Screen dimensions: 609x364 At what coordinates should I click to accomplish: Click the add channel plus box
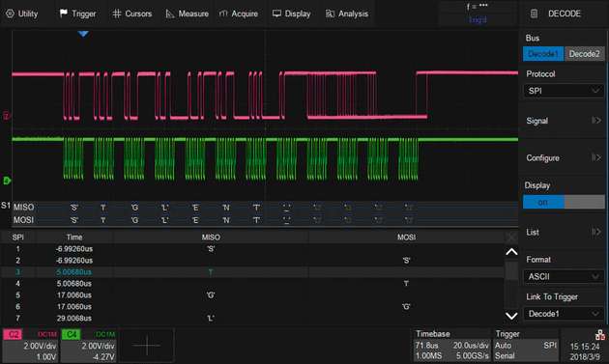tap(146, 346)
